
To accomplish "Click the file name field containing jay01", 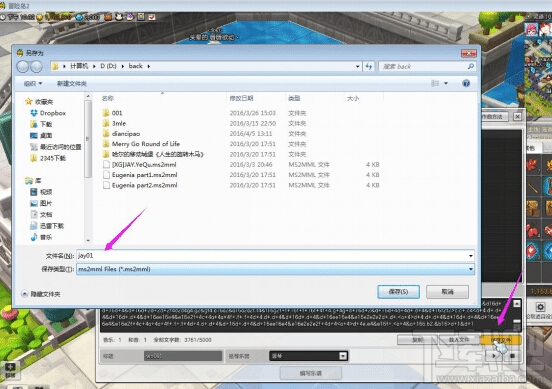I will pos(275,256).
